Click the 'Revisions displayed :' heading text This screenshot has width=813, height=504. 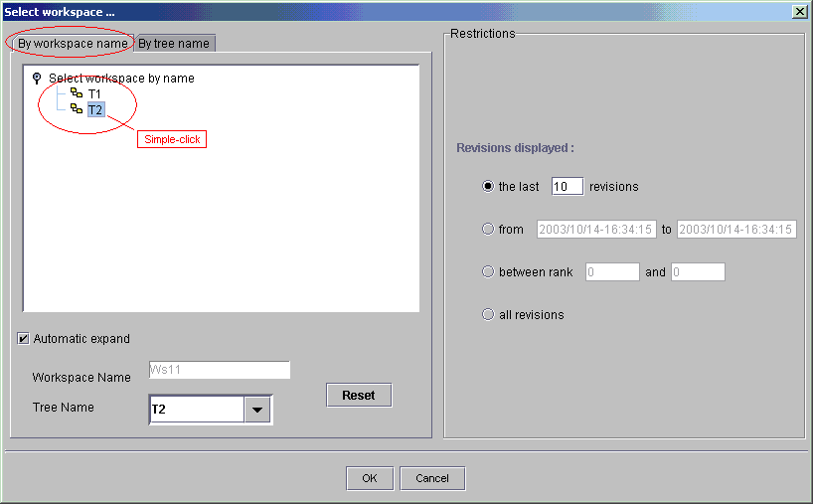coord(515,148)
